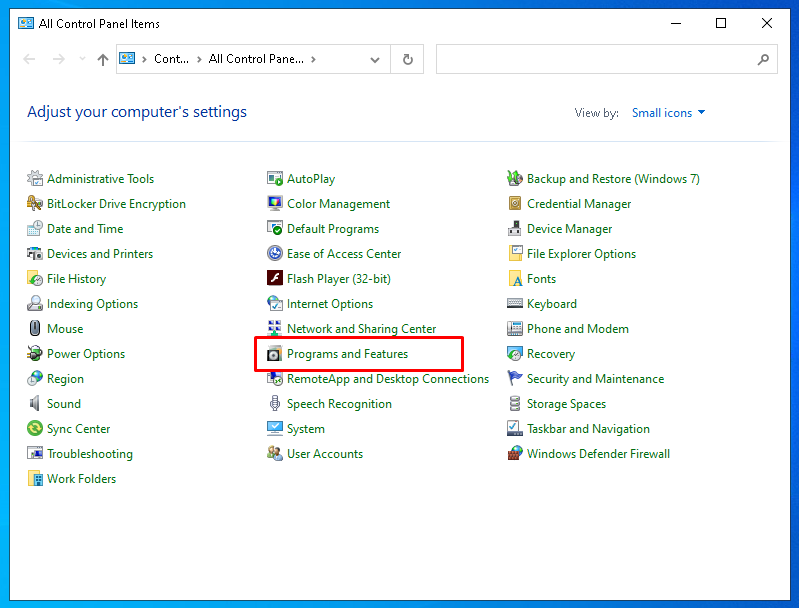Open File Explorer Options link
Screen dimensions: 799x608
tap(581, 254)
